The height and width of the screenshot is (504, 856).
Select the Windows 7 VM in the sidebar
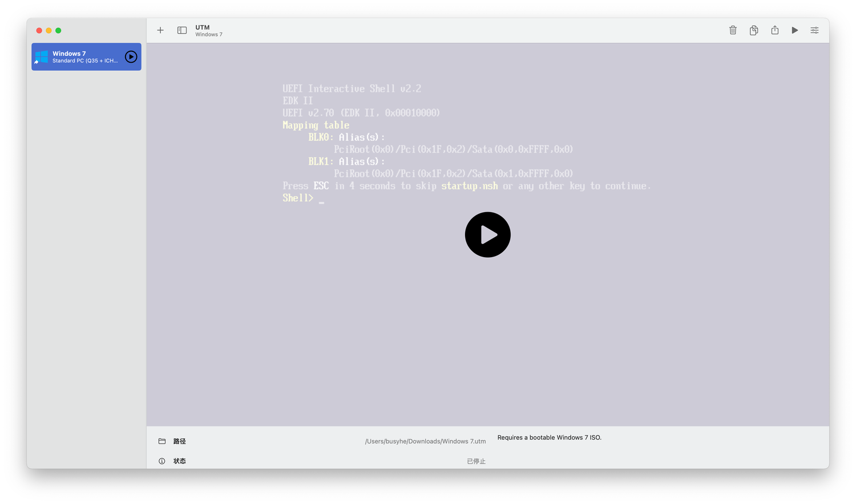point(86,57)
